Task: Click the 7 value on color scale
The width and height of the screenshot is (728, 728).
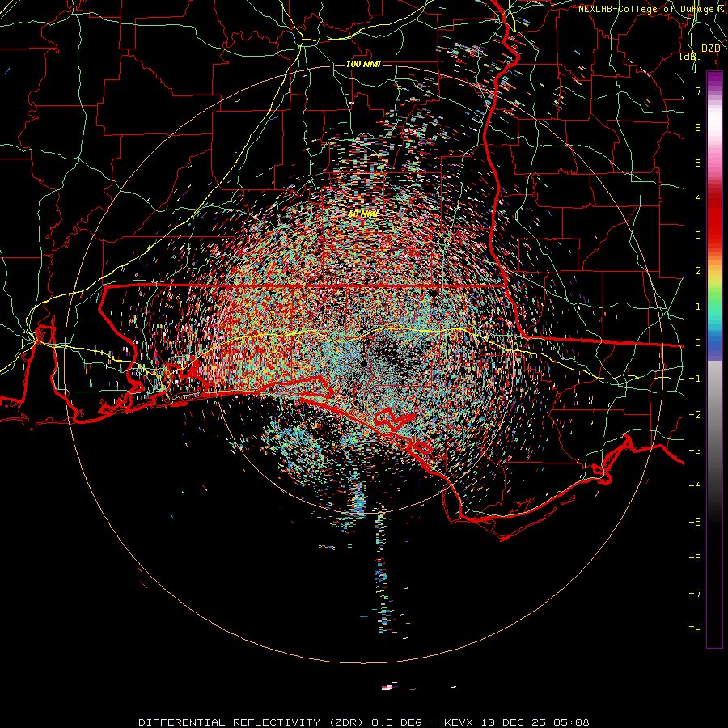Action: pyautogui.click(x=698, y=91)
